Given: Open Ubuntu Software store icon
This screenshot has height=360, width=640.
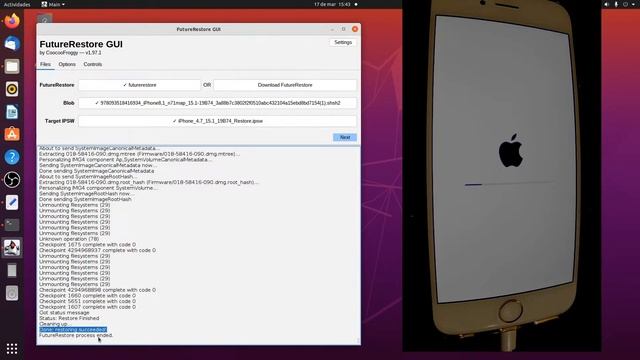Looking at the screenshot, I should [12, 134].
